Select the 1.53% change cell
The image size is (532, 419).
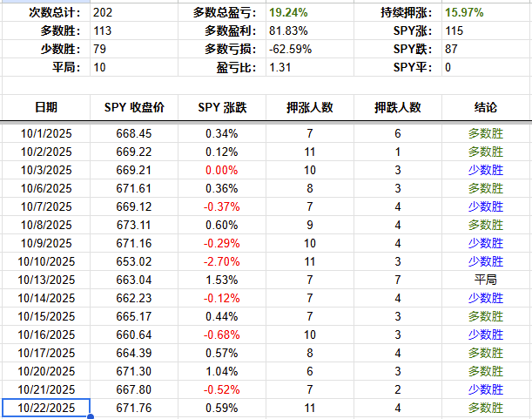[x=222, y=279]
